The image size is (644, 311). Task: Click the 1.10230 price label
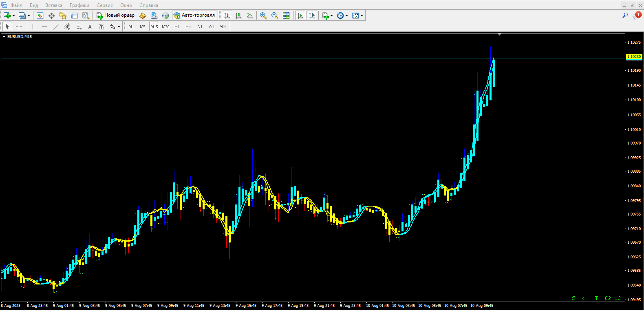(x=634, y=57)
